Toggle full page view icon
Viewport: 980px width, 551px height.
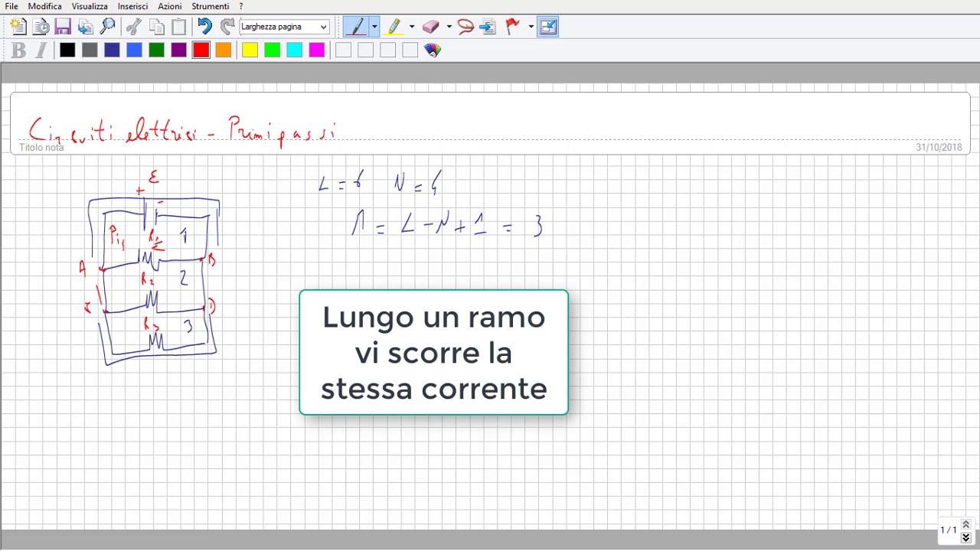coord(548,27)
